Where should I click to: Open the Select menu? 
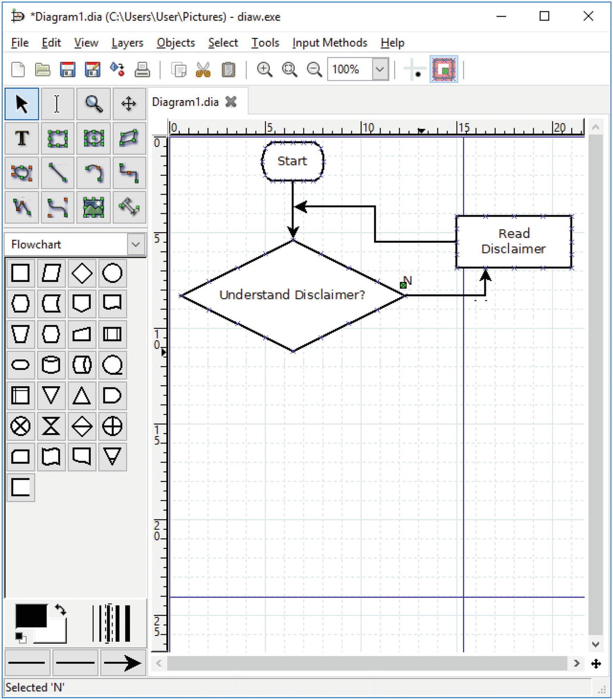click(x=223, y=43)
